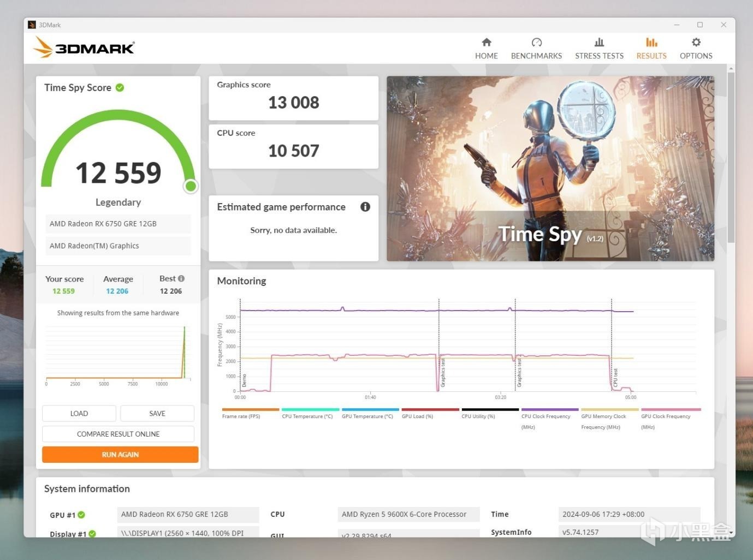Click the CPU score value 10 507
753x560 pixels.
click(x=293, y=151)
